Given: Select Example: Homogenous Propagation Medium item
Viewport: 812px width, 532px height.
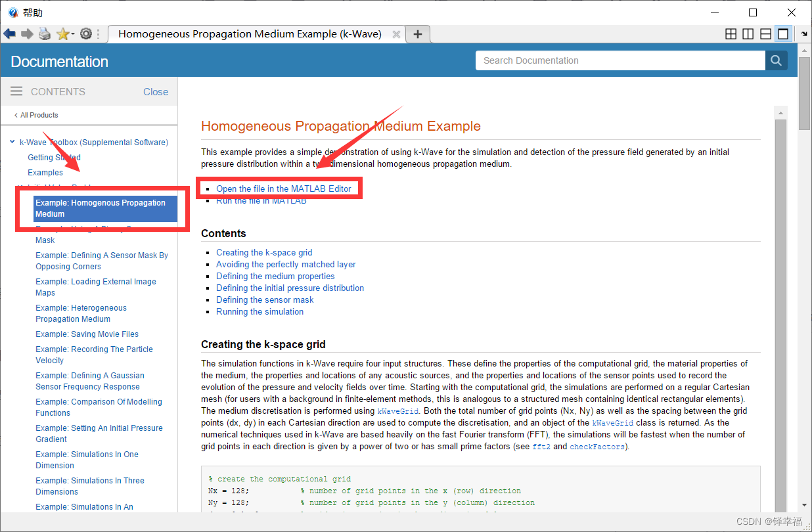Looking at the screenshot, I should pyautogui.click(x=105, y=208).
